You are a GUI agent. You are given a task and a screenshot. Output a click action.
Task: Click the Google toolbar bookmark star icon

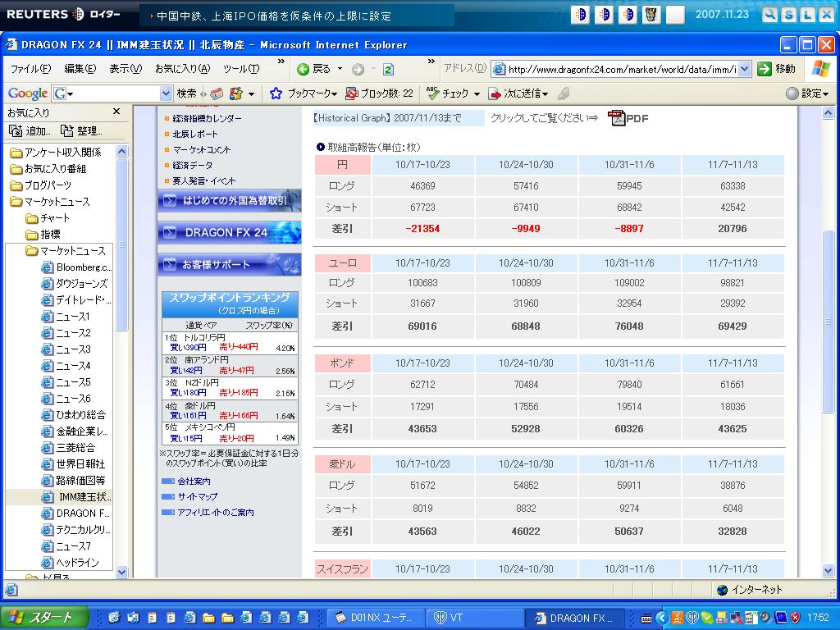click(x=276, y=94)
